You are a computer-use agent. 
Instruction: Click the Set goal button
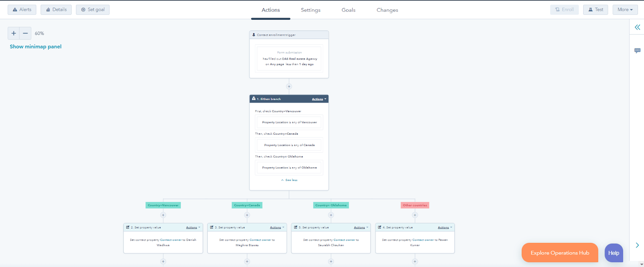[x=93, y=10]
